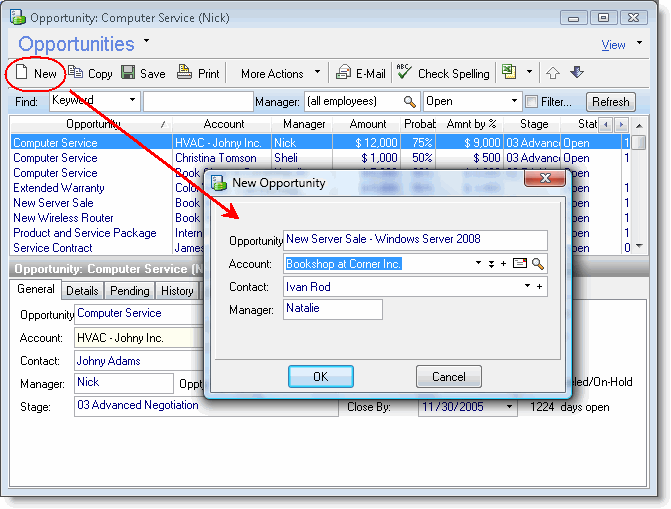Save the opportunity using the Save icon

(143, 73)
